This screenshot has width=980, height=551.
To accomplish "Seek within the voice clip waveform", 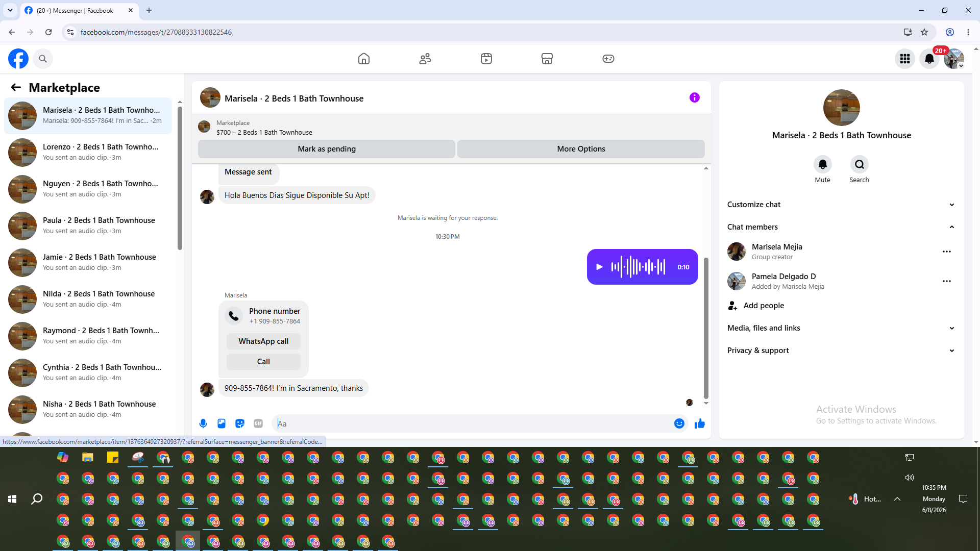I will click(639, 267).
